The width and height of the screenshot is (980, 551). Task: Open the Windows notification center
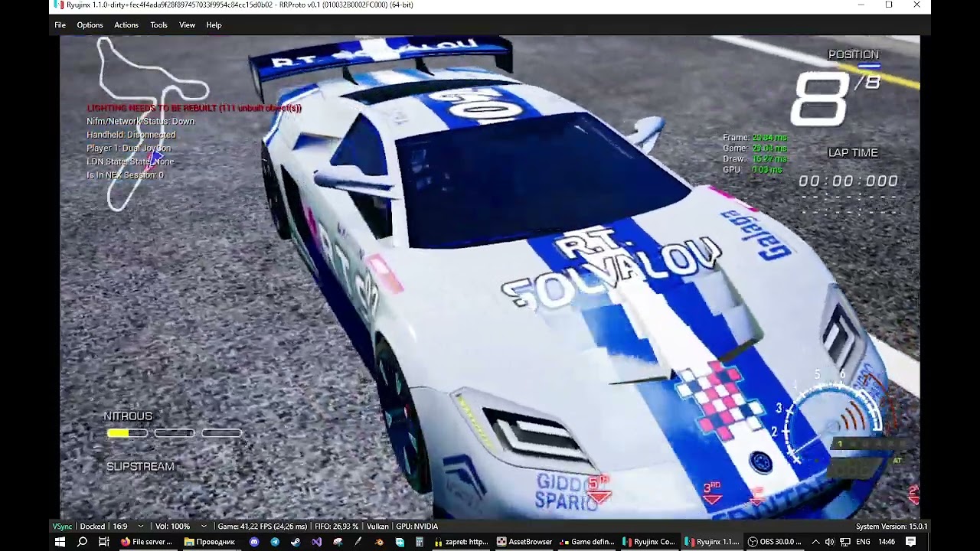[910, 542]
